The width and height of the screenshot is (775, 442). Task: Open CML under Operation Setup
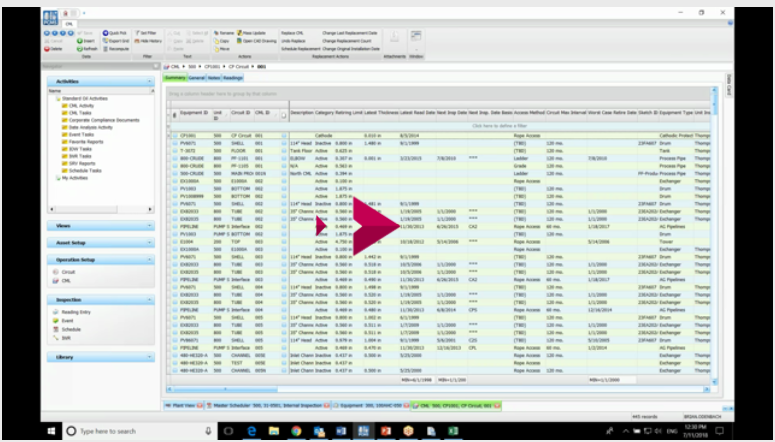click(x=62, y=281)
